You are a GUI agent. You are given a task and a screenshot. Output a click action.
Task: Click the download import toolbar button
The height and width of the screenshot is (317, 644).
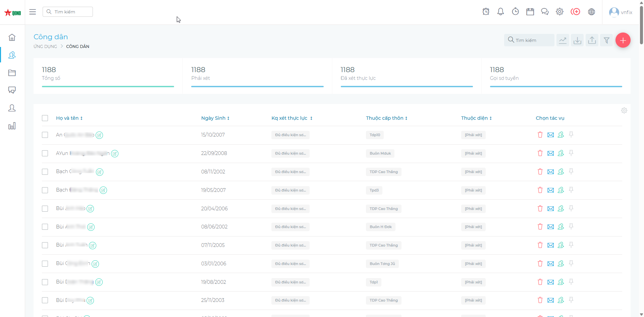577,40
